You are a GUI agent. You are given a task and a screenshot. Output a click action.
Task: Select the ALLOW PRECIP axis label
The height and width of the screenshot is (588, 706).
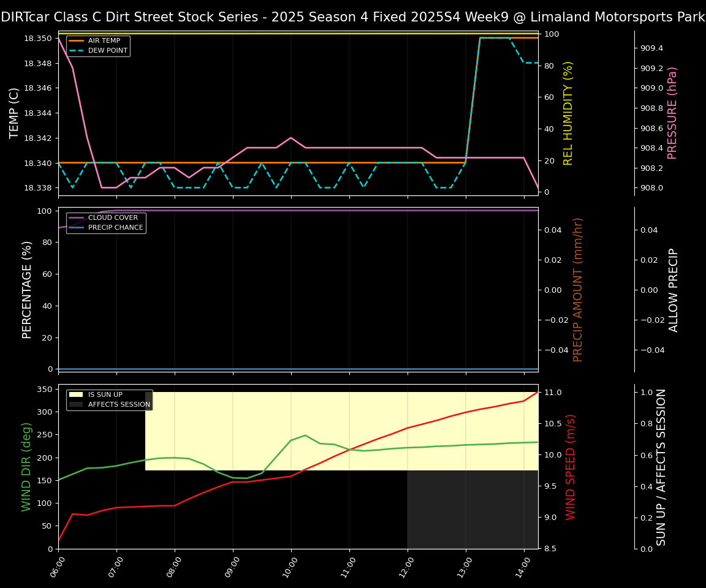pyautogui.click(x=674, y=290)
